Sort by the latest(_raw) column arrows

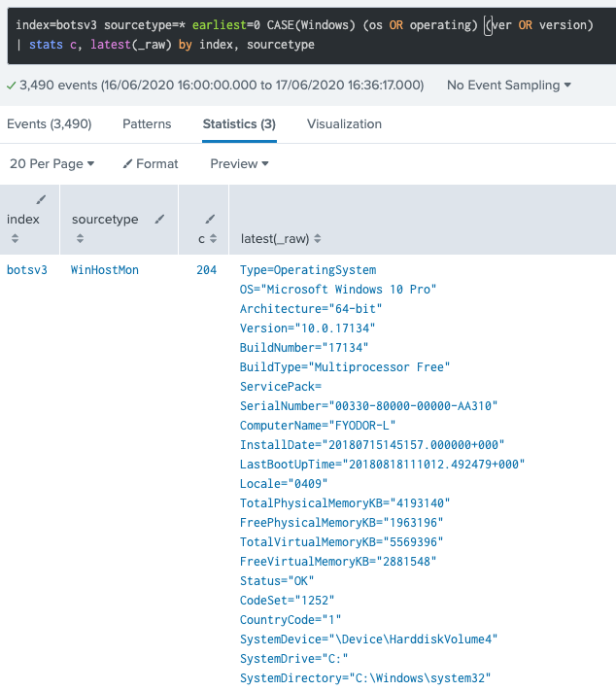[317, 239]
